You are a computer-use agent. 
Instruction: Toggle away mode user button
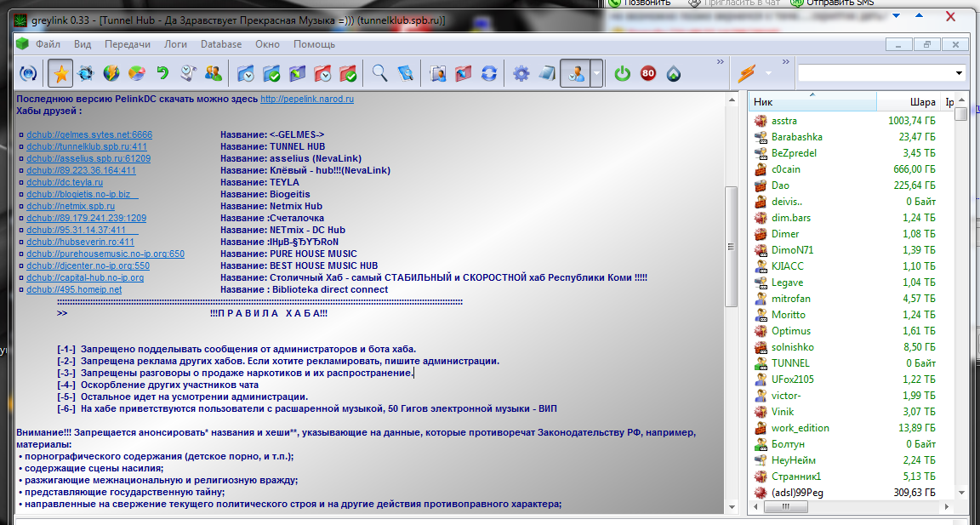pyautogui.click(x=575, y=74)
